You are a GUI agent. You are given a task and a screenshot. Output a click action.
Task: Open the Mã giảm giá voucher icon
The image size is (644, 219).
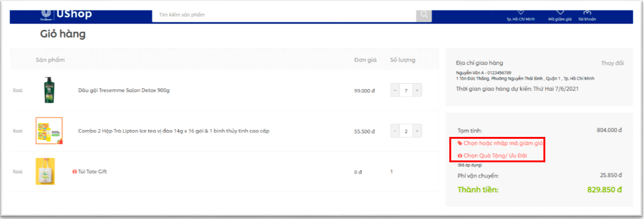[560, 13]
